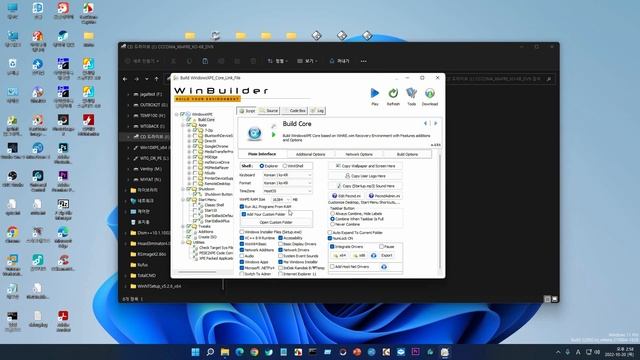The image size is (640, 360).
Task: Toggle NumLock ON checkbox
Action: (x=330, y=238)
